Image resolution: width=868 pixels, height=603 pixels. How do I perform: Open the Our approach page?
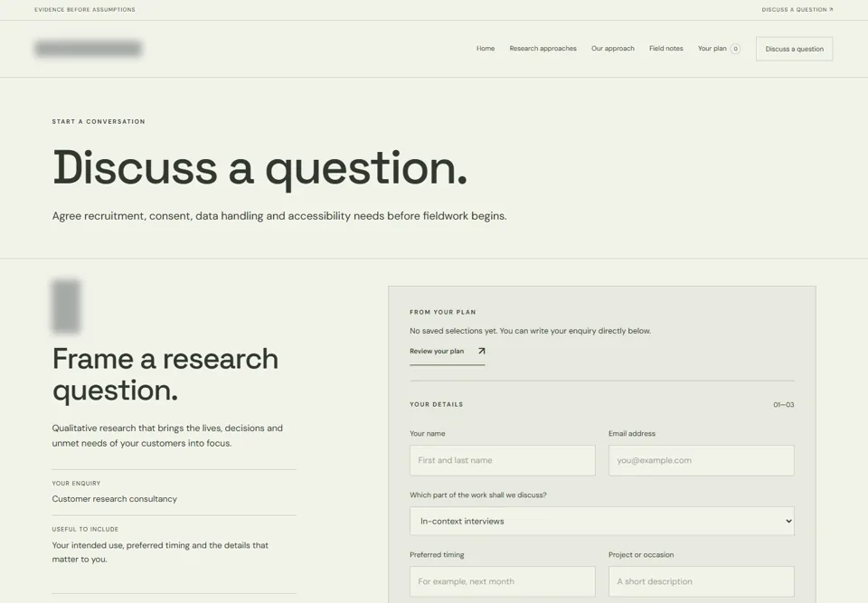[612, 49]
